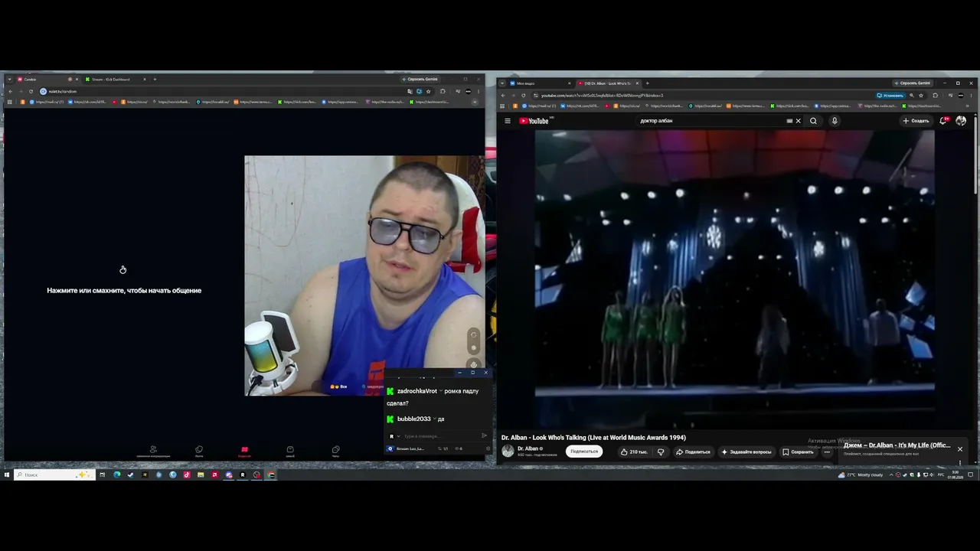The image size is (980, 551).
Task: Open YouTube notifications bell
Action: (x=944, y=121)
